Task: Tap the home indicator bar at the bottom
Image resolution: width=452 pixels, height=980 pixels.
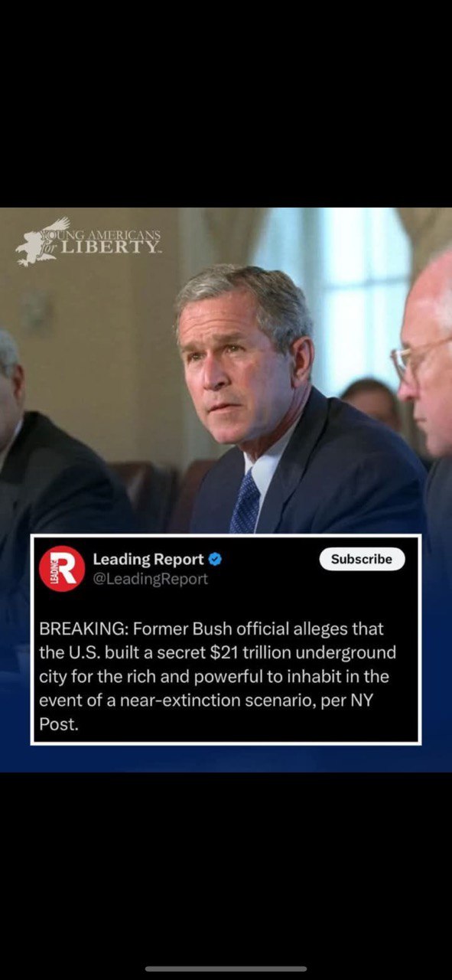Action: coord(226,969)
